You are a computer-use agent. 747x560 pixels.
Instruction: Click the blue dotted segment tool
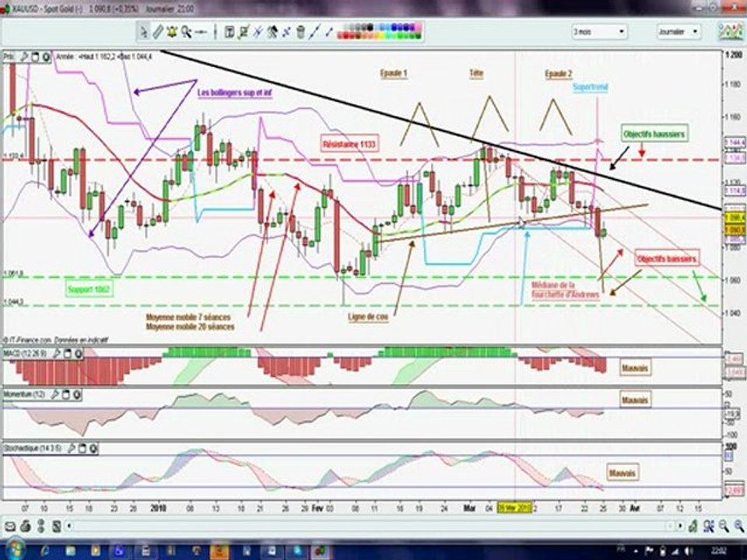click(286, 32)
